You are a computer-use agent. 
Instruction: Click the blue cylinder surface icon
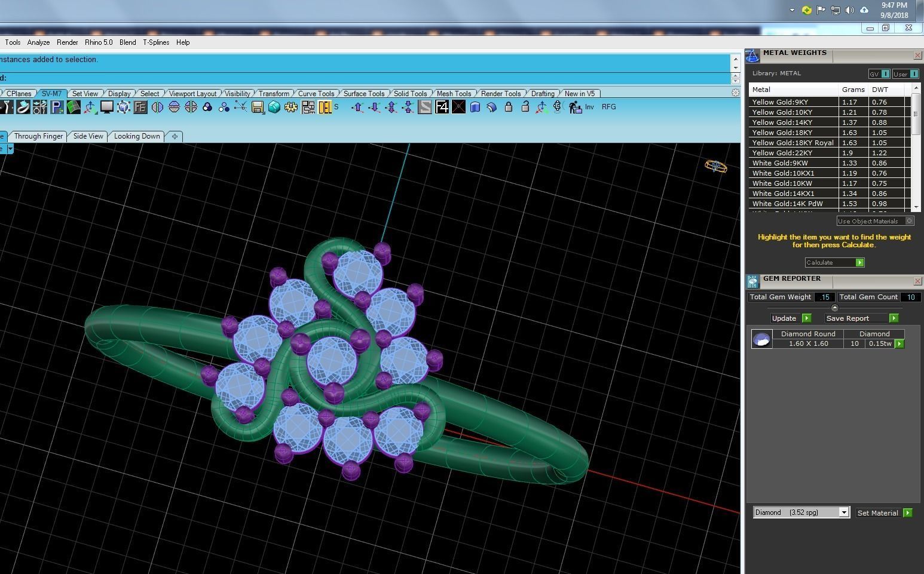click(x=475, y=107)
